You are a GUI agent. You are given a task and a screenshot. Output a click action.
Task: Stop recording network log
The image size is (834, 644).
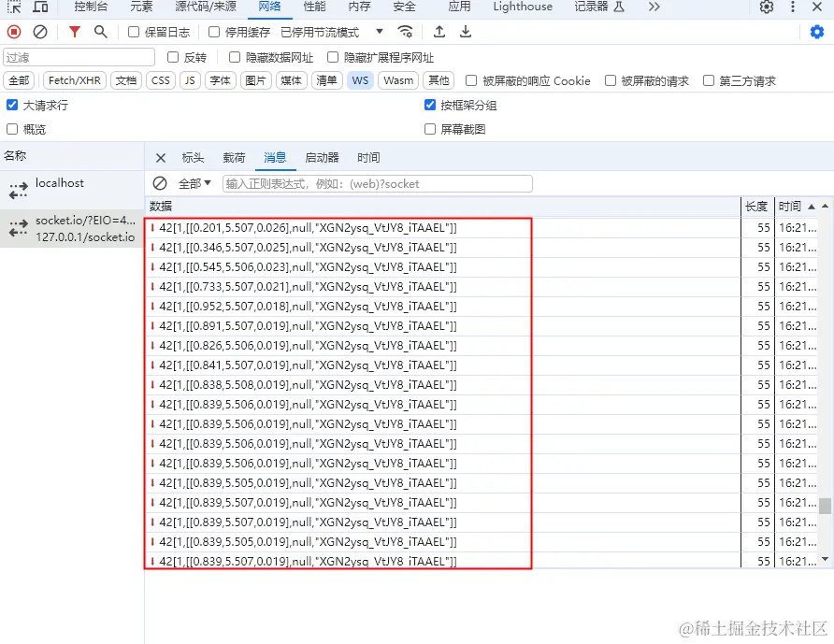coord(14,32)
